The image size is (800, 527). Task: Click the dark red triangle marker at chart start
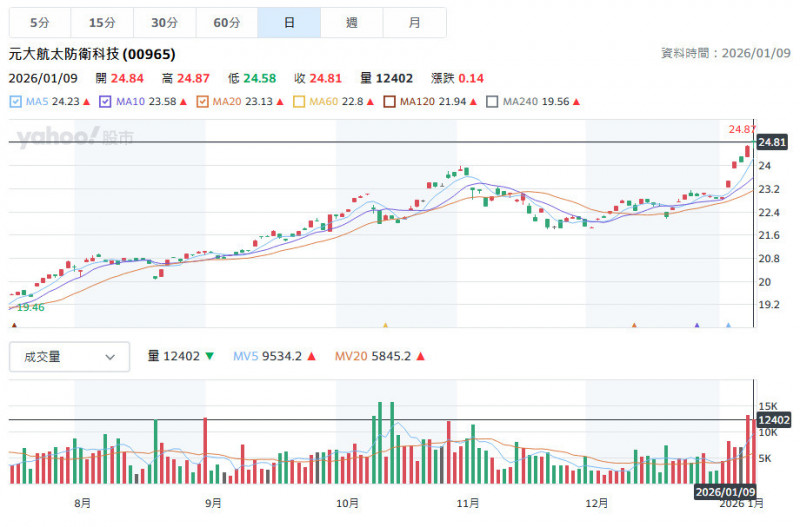click(x=13, y=325)
